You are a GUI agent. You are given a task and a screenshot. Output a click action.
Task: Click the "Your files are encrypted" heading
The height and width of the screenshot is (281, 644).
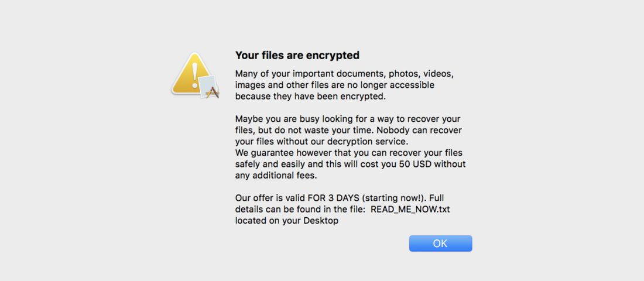[297, 56]
